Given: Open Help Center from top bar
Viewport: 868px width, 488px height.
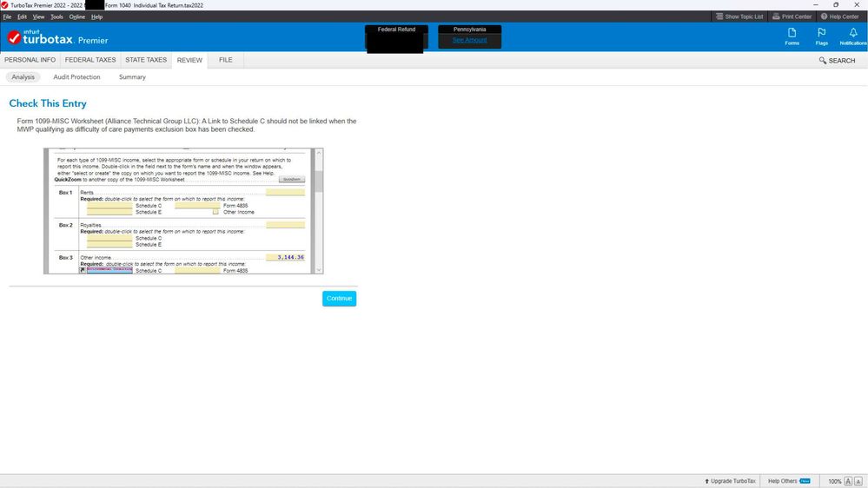Looking at the screenshot, I should tap(839, 16).
